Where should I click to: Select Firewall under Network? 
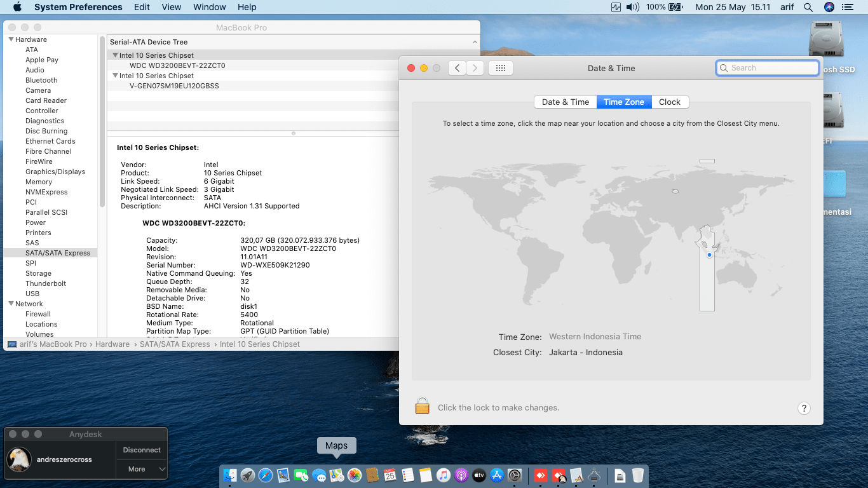[38, 314]
